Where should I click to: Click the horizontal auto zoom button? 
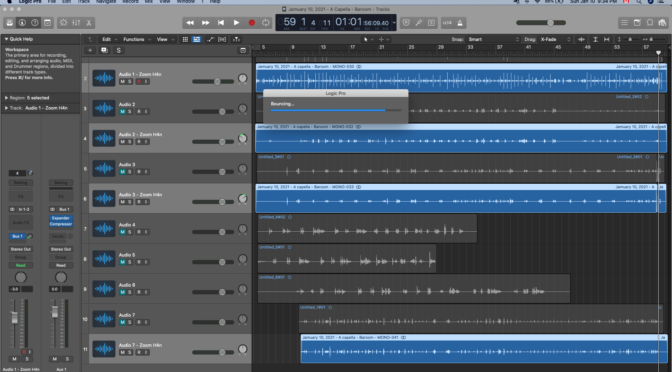click(x=606, y=39)
